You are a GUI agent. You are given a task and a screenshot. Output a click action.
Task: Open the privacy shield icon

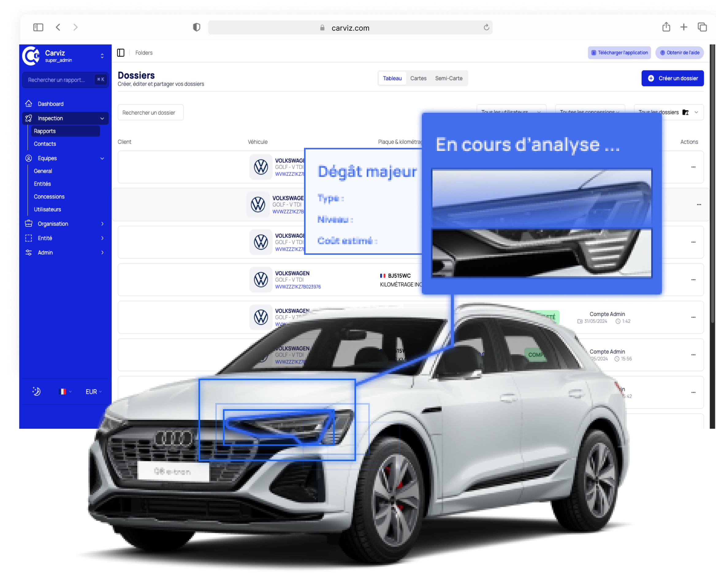[197, 27]
